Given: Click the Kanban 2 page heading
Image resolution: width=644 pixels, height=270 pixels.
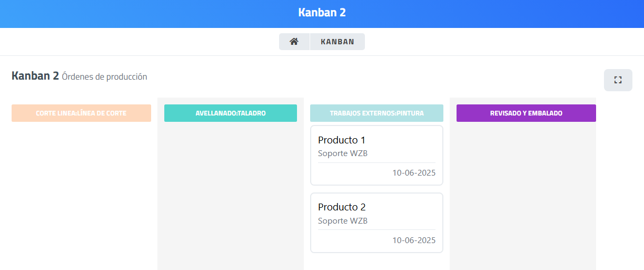Looking at the screenshot, I should point(35,76).
